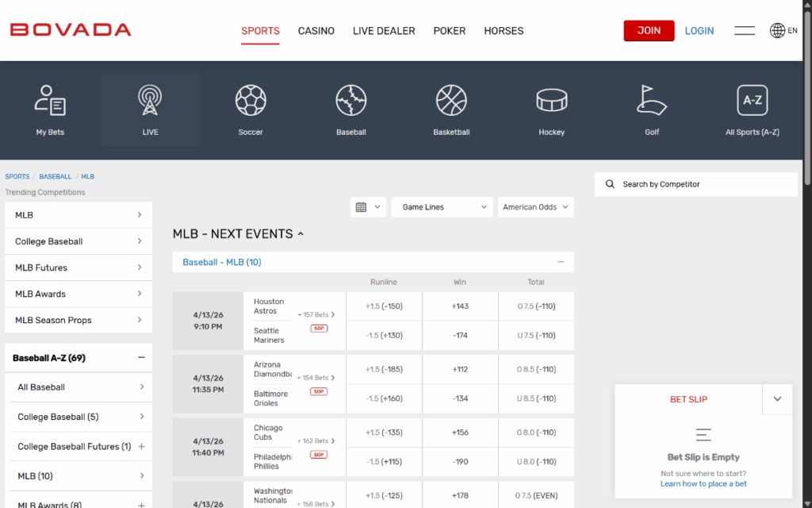Open MLB (10) in Baseball A-Z
812x508 pixels.
coord(82,476)
